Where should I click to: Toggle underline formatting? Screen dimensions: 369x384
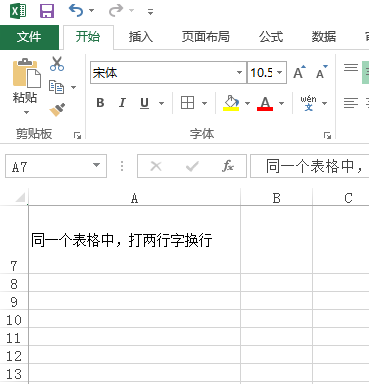point(144,103)
